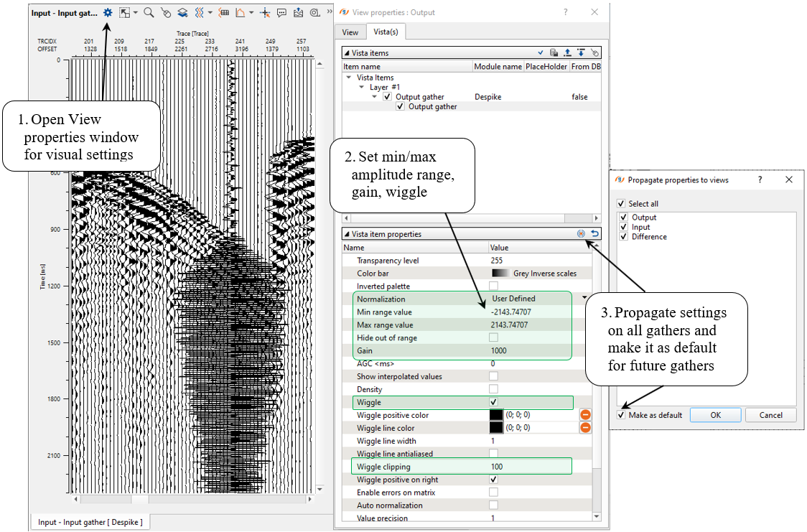Click the layers stack toolbar icon
Image resolution: width=807 pixels, height=532 pixels.
tap(182, 12)
